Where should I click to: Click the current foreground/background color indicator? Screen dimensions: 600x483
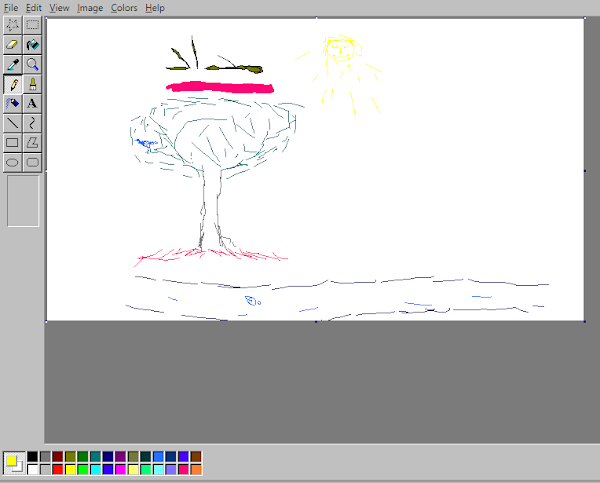14,463
